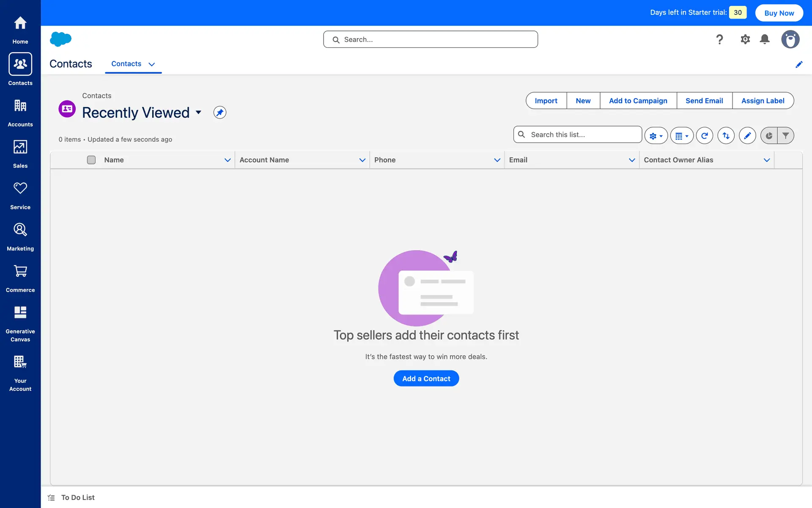Check the select-all contacts checkbox
Image resolution: width=812 pixels, height=508 pixels.
91,160
